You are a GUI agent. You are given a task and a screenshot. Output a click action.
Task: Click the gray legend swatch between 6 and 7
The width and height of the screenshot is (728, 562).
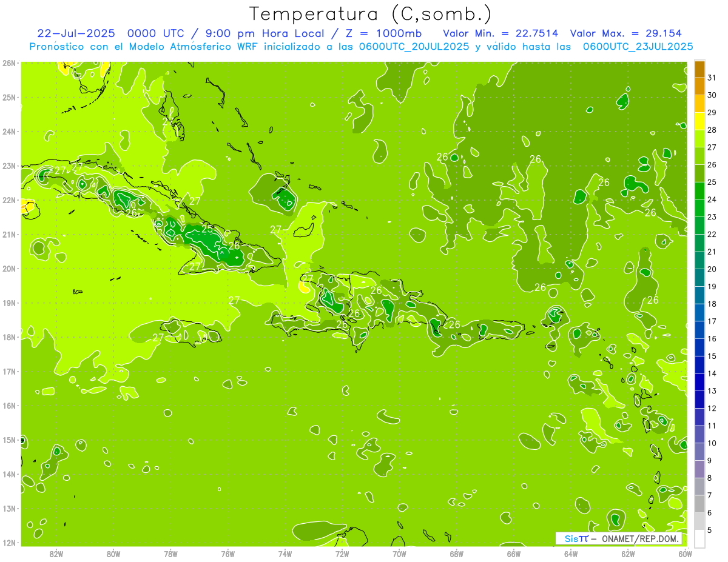[x=699, y=504]
